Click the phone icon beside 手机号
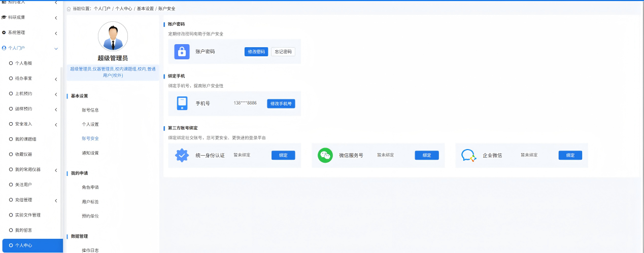Image resolution: width=644 pixels, height=253 pixels. coord(182,103)
